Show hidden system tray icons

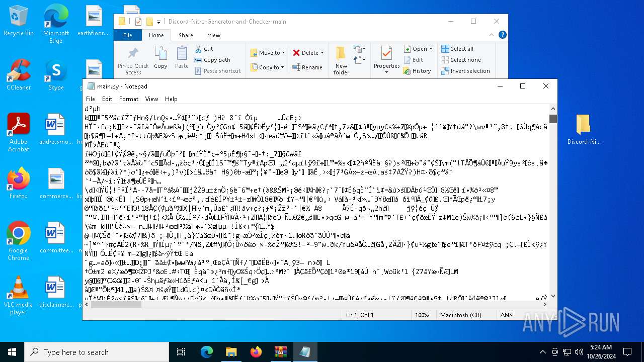click(x=542, y=352)
